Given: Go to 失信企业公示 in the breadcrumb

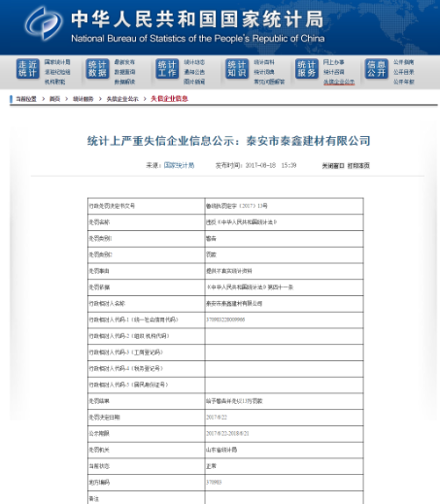Looking at the screenshot, I should pyautogui.click(x=122, y=99).
